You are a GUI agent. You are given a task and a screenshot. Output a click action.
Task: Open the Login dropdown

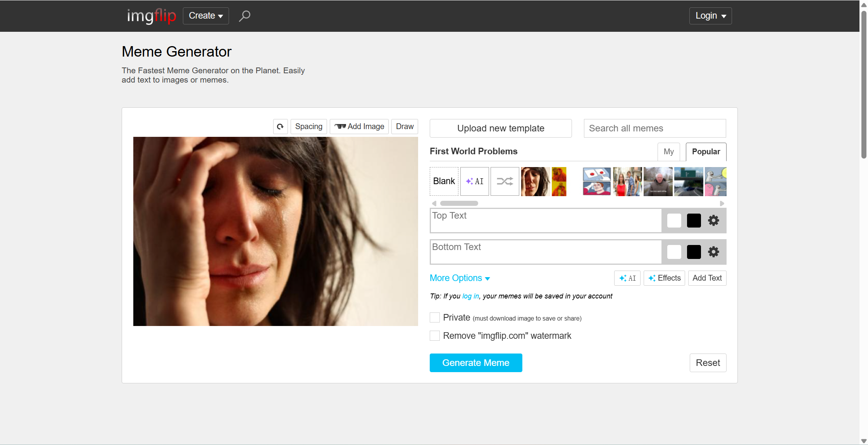point(710,16)
